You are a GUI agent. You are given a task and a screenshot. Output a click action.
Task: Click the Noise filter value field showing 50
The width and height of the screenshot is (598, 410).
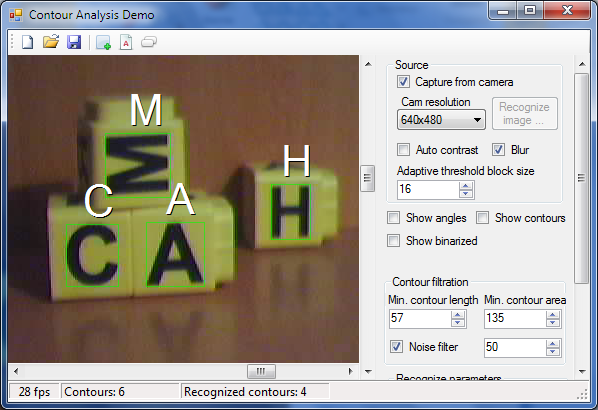(515, 347)
